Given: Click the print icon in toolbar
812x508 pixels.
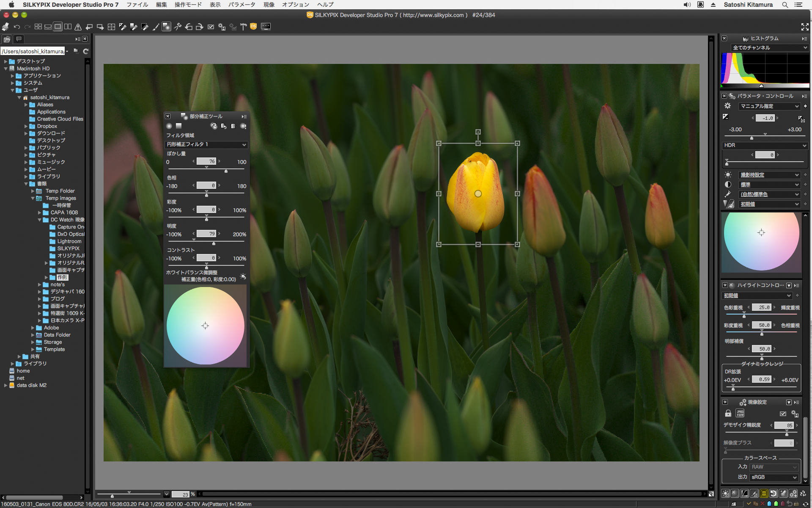Looking at the screenshot, I should tap(5, 27).
